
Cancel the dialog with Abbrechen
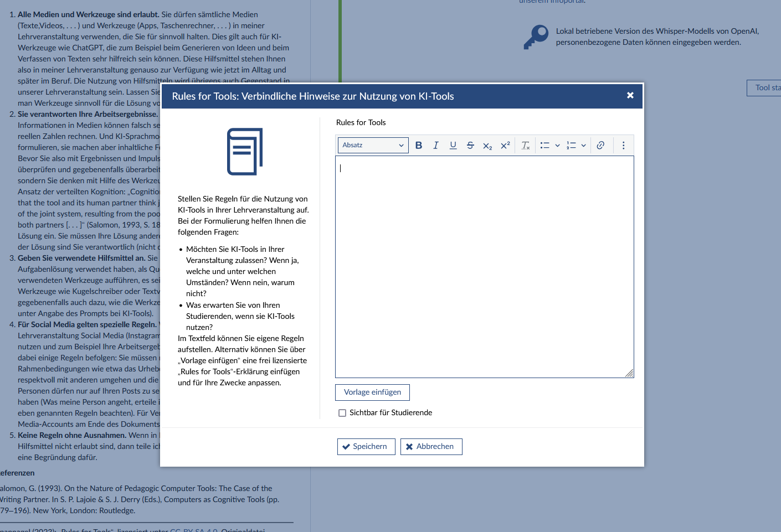[x=431, y=447]
